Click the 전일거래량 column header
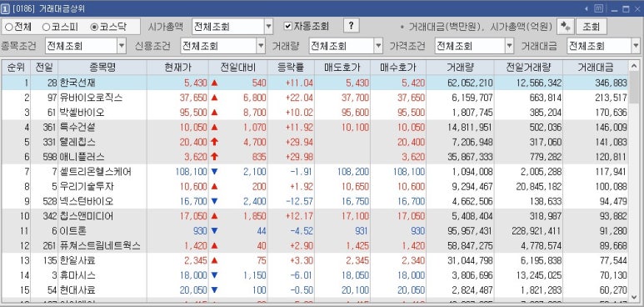Image resolution: width=644 pixels, height=307 pixels. pos(528,68)
